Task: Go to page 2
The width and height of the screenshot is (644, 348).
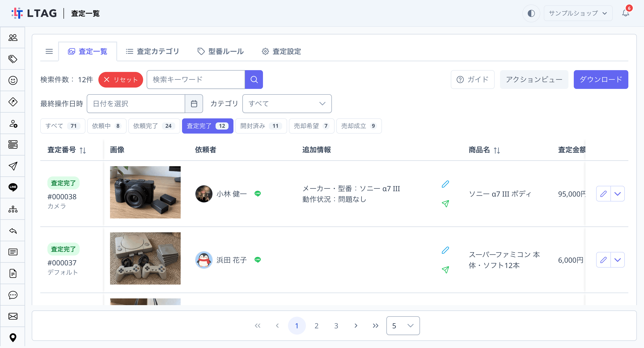Action: (316, 325)
